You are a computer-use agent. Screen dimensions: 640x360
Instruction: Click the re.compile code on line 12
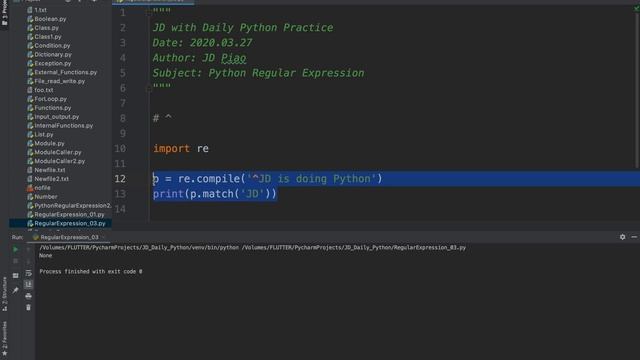pyautogui.click(x=267, y=179)
